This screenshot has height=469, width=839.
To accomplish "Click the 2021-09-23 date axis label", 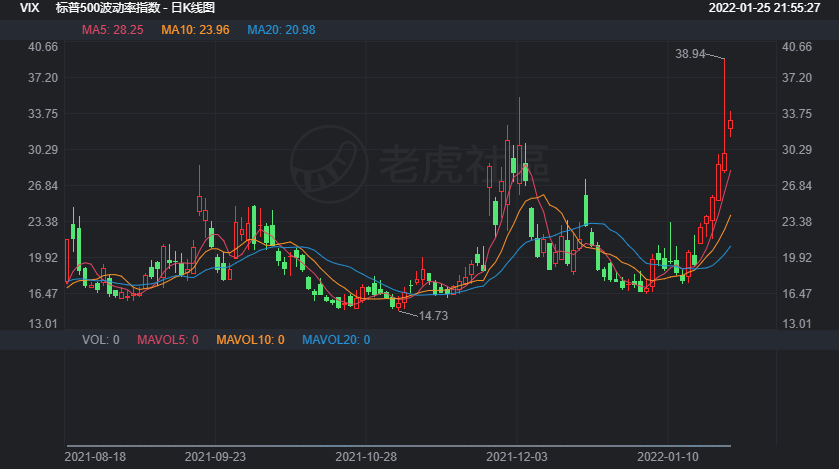I will (x=215, y=457).
